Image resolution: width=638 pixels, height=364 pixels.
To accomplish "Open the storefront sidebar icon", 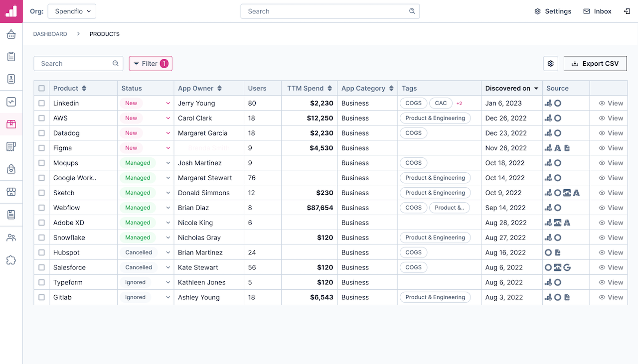I will 11,192.
